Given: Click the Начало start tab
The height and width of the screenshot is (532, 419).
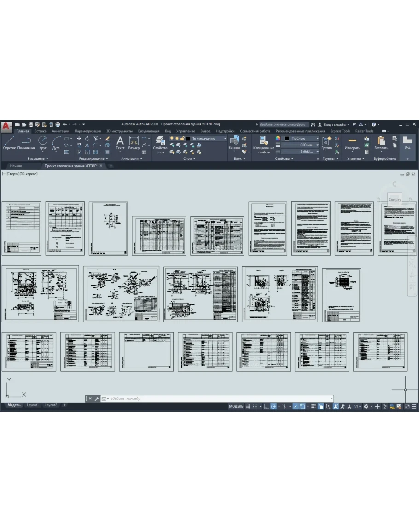Looking at the screenshot, I should [x=16, y=166].
